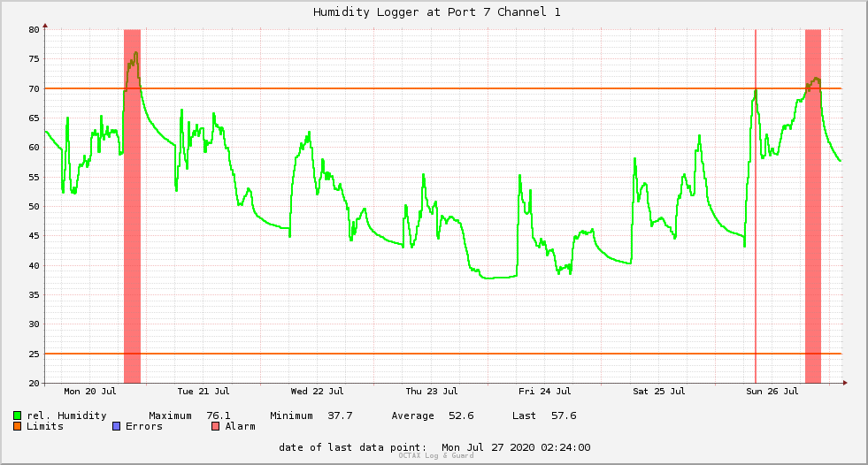Click the 'Fri 24 Jul' axis label
868x465 pixels.
pos(545,391)
